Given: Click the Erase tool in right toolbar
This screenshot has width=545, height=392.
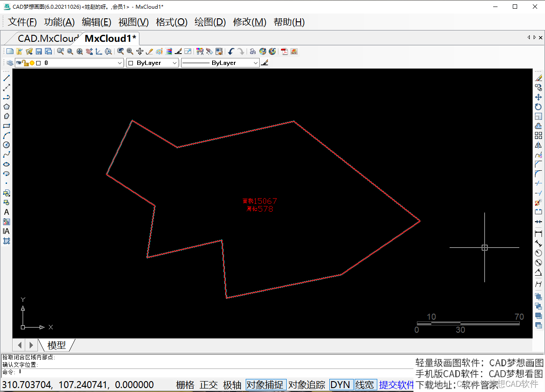Looking at the screenshot, I should click(x=538, y=78).
